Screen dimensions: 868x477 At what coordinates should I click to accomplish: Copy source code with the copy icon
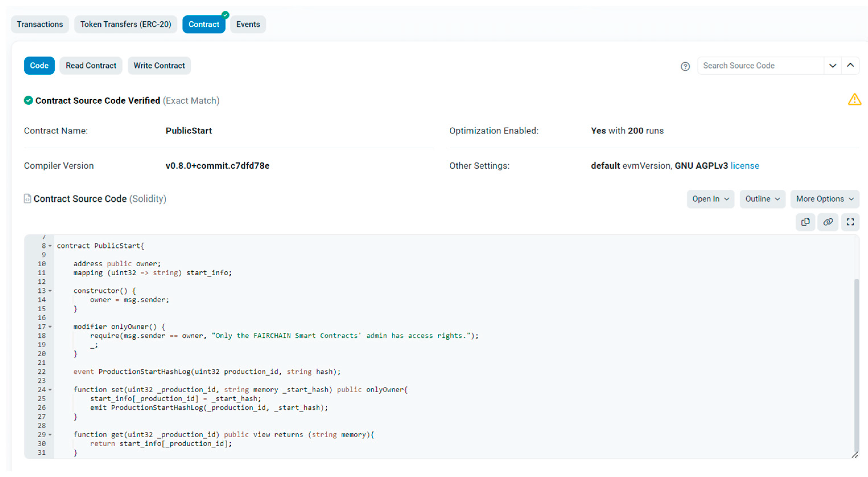point(805,222)
